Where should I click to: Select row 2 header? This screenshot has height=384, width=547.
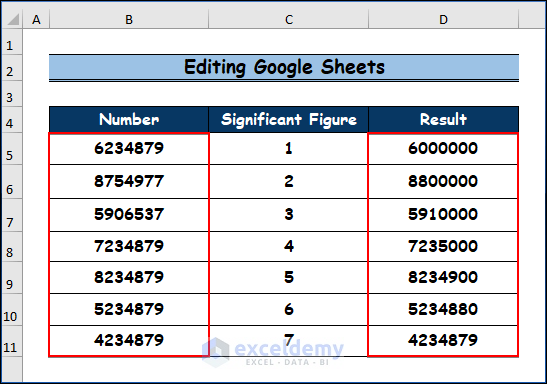12,68
